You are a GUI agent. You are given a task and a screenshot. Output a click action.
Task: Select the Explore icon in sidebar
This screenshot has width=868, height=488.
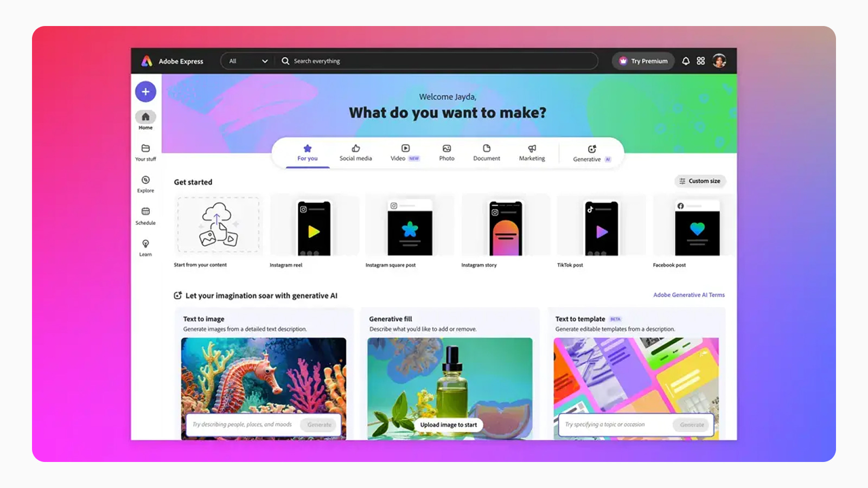(145, 183)
